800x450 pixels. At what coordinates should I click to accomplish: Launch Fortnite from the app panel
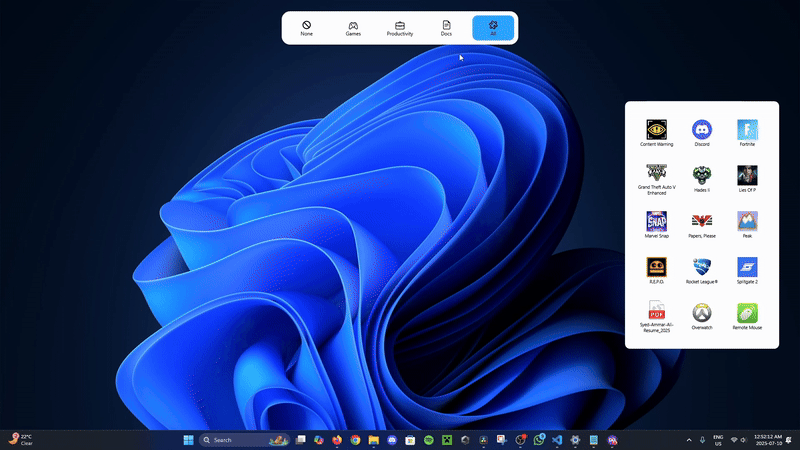[x=747, y=131]
